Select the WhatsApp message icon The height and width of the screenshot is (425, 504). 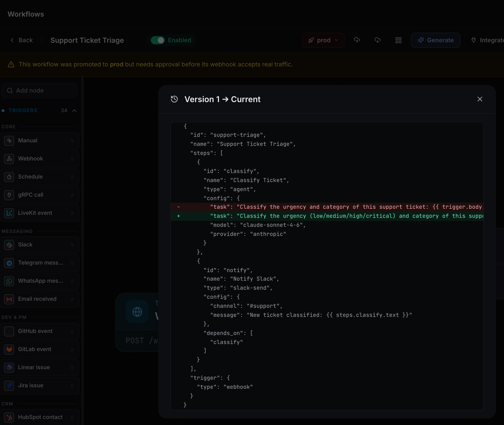click(9, 281)
